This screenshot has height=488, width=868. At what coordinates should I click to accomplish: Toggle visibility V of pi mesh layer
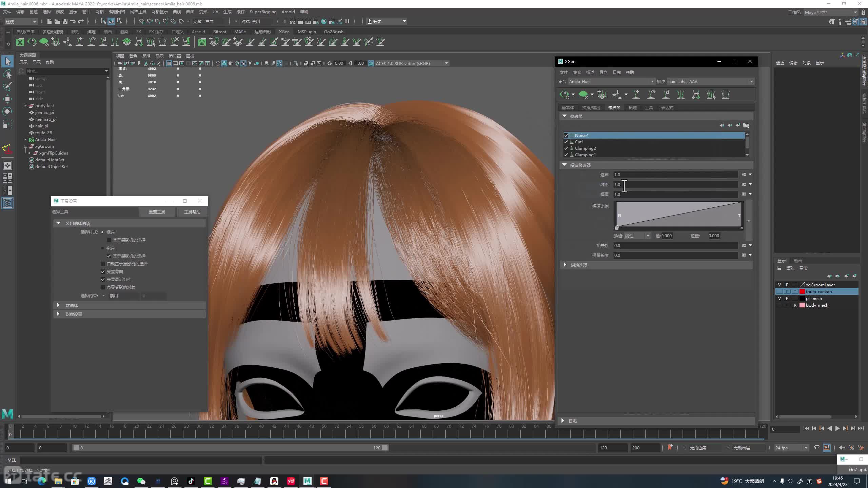point(779,299)
